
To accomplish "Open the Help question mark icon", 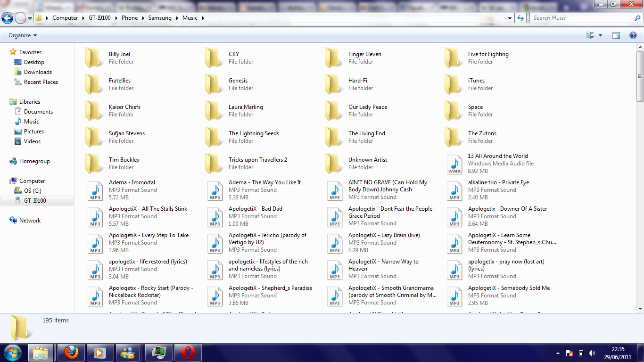I will pos(633,35).
